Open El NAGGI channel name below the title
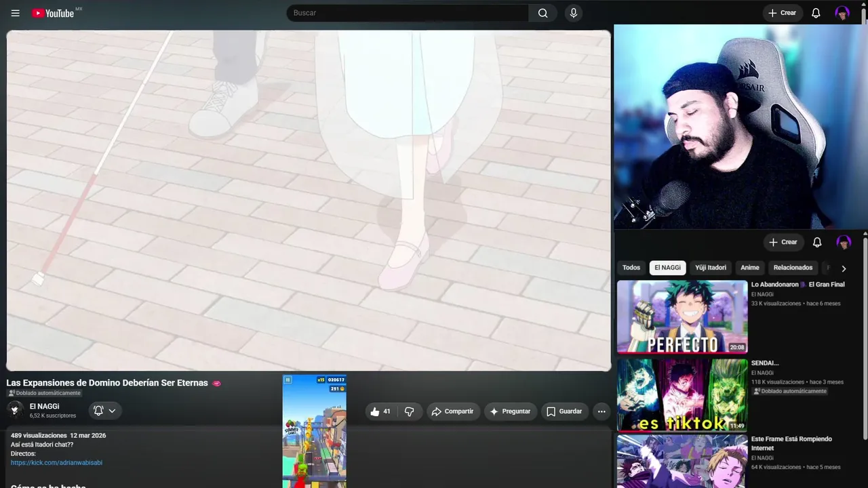 point(44,407)
